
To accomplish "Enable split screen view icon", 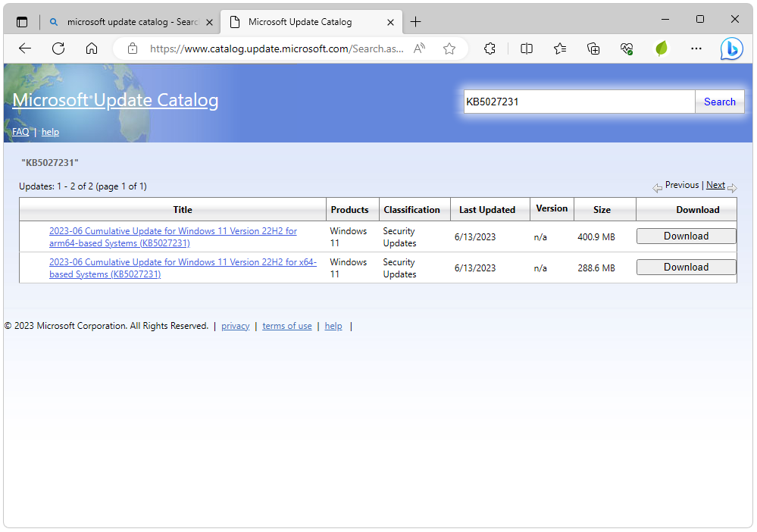I will tap(527, 49).
